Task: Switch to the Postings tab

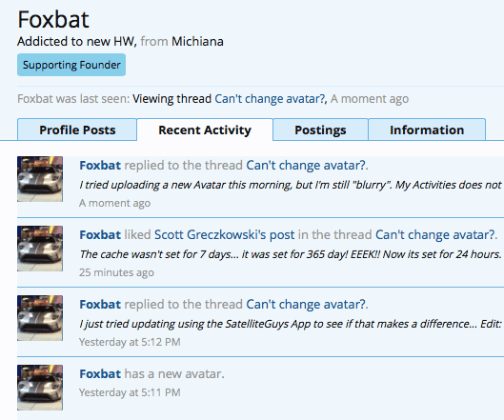Action: (320, 130)
